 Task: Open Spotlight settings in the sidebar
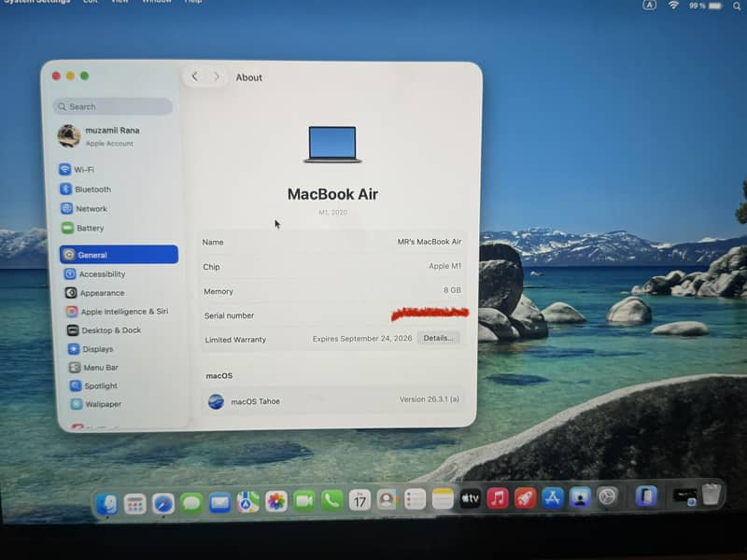tap(93, 385)
